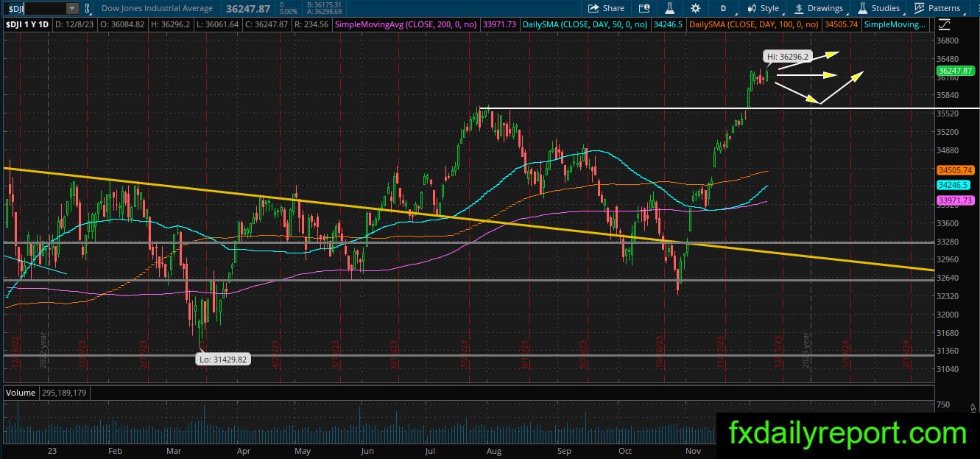Click the symbol link clip icon
This screenshot has width=980, height=459.
coord(88,8)
